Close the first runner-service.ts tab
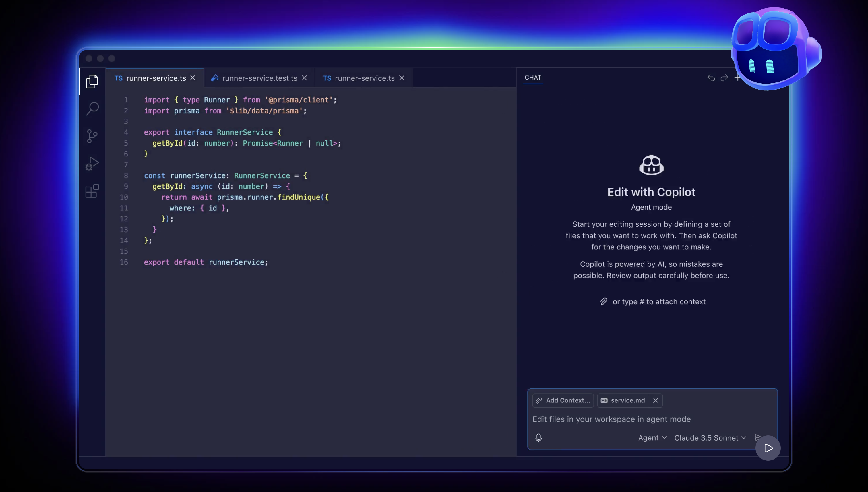The height and width of the screenshot is (492, 868). pos(193,78)
